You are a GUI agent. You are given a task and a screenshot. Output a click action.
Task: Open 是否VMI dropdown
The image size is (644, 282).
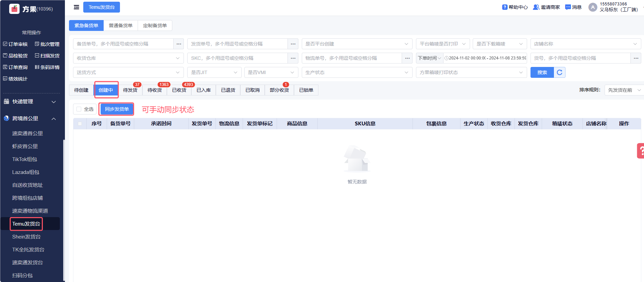click(271, 72)
